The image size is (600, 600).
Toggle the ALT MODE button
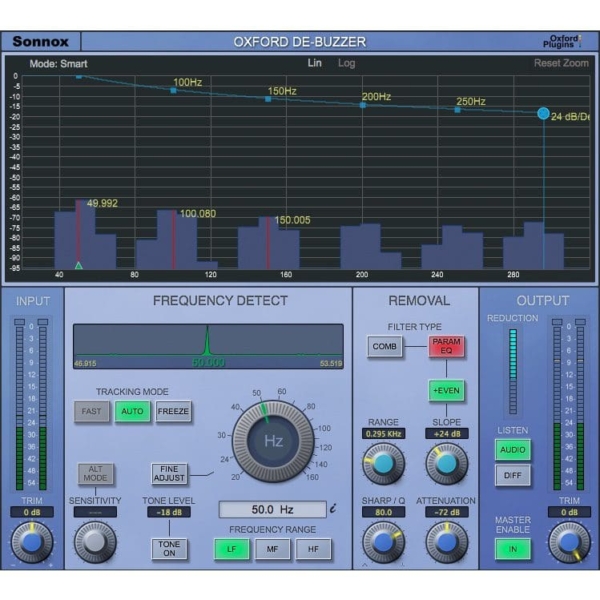(95, 474)
